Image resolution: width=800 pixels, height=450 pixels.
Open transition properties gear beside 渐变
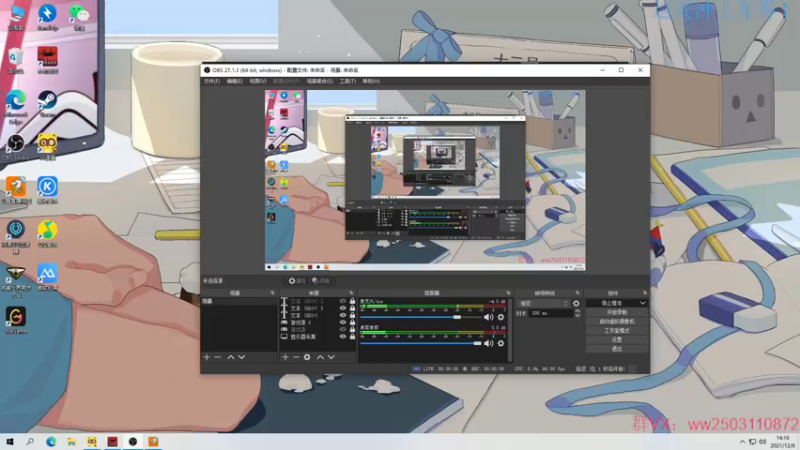(x=576, y=303)
